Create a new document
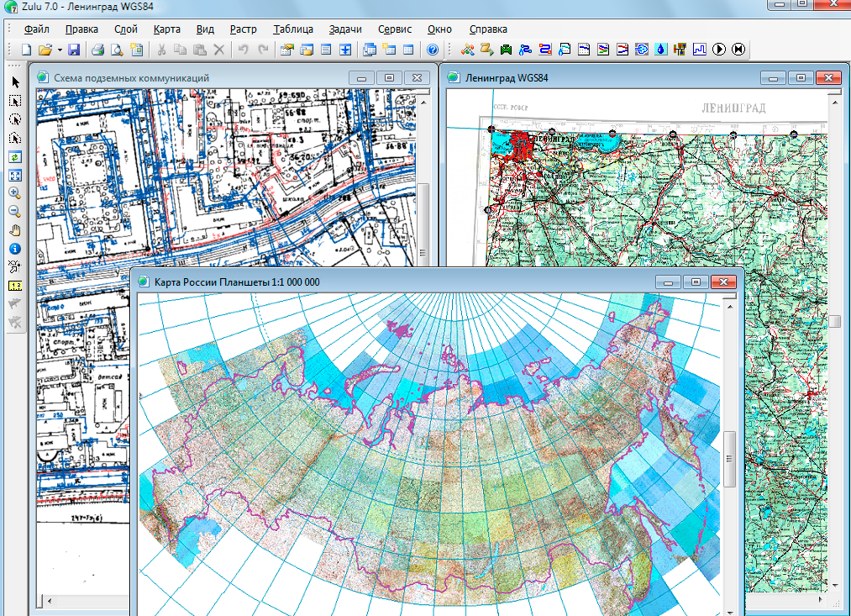This screenshot has height=616, width=851. click(x=26, y=50)
